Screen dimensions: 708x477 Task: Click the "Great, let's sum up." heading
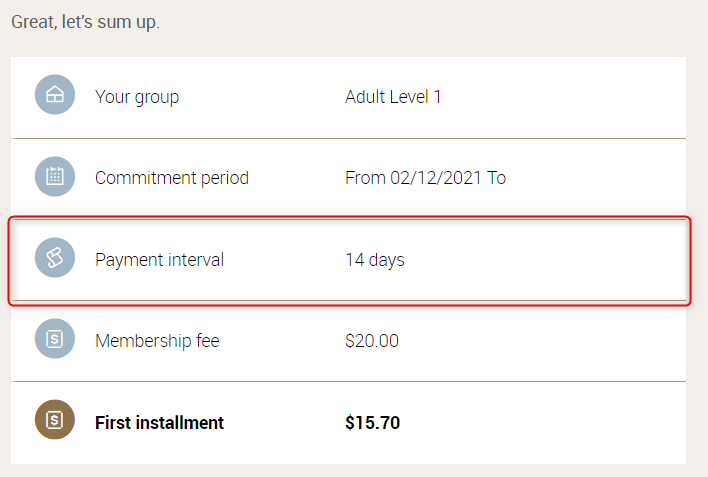tap(85, 22)
